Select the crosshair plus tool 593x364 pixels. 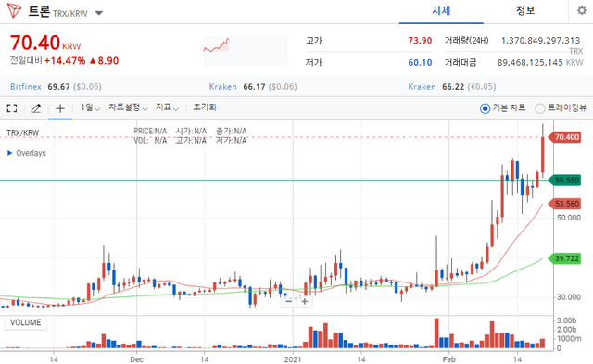[60, 109]
